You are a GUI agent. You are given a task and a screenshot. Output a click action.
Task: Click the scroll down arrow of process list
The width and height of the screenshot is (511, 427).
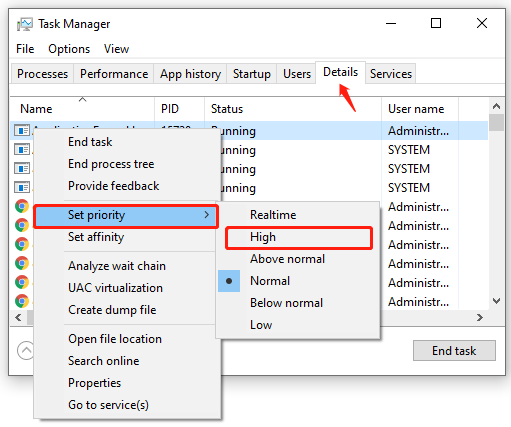[x=496, y=301]
